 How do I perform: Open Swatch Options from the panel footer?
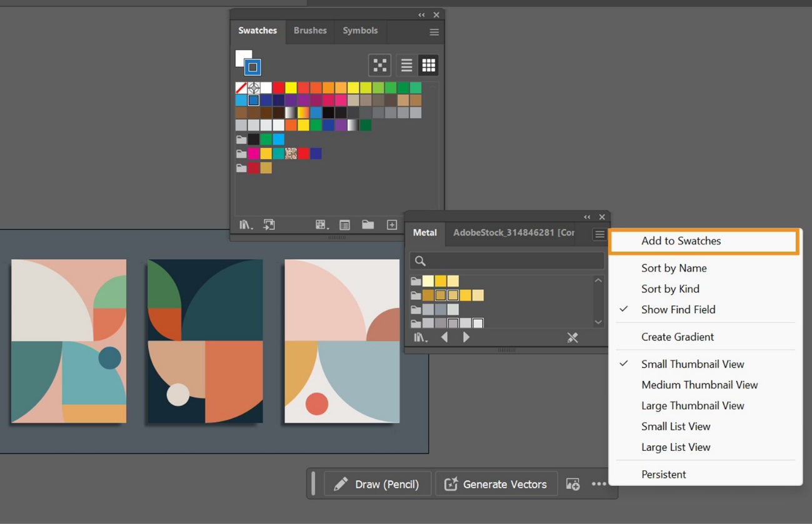click(x=344, y=224)
